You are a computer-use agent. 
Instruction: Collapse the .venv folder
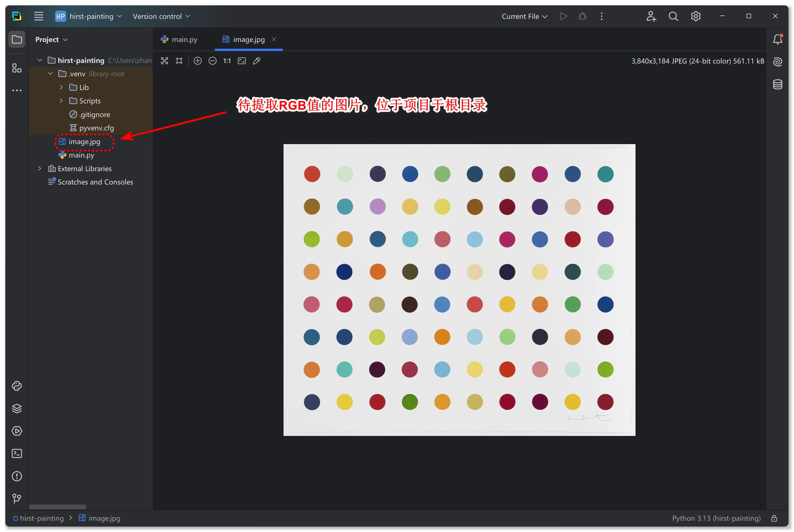coord(50,74)
